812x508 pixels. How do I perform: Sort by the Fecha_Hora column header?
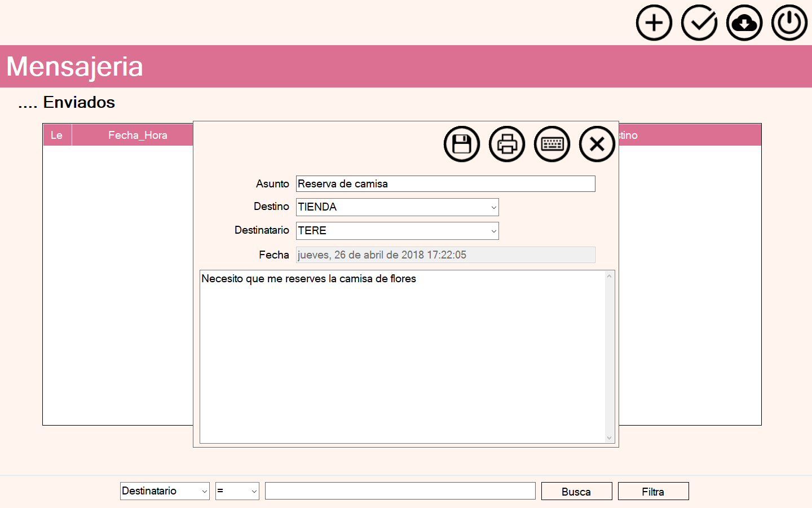[x=138, y=135]
